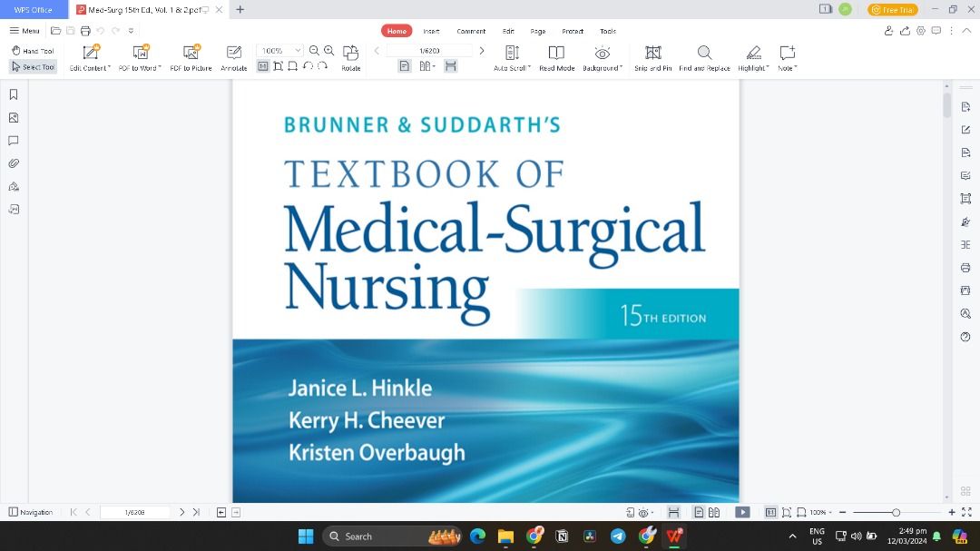The height and width of the screenshot is (551, 980).
Task: Click the zoom out magnifier icon
Action: coord(314,51)
